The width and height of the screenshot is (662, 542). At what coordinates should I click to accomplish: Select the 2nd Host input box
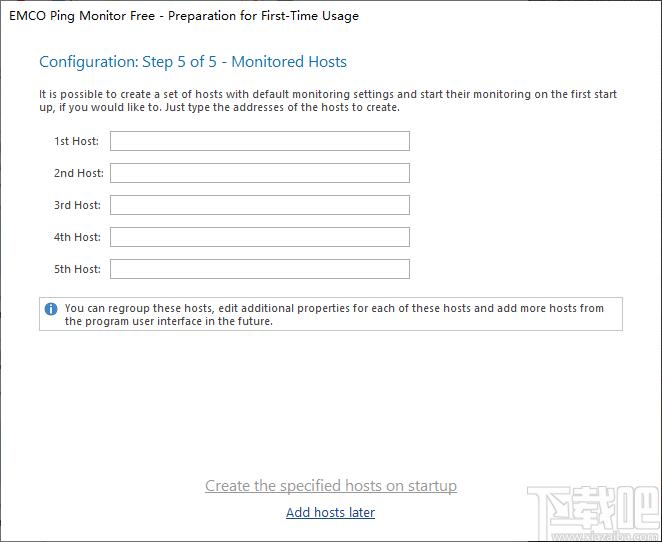click(x=260, y=173)
